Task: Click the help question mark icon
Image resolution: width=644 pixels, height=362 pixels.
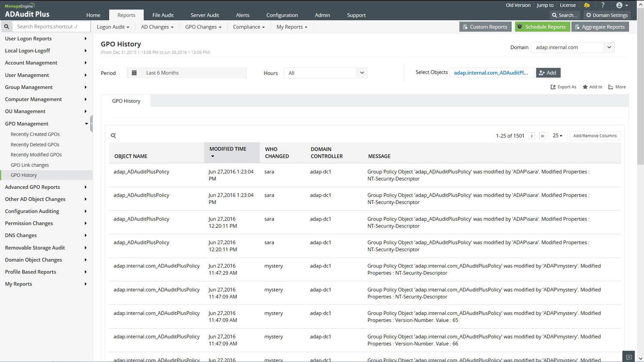Action: (x=603, y=5)
